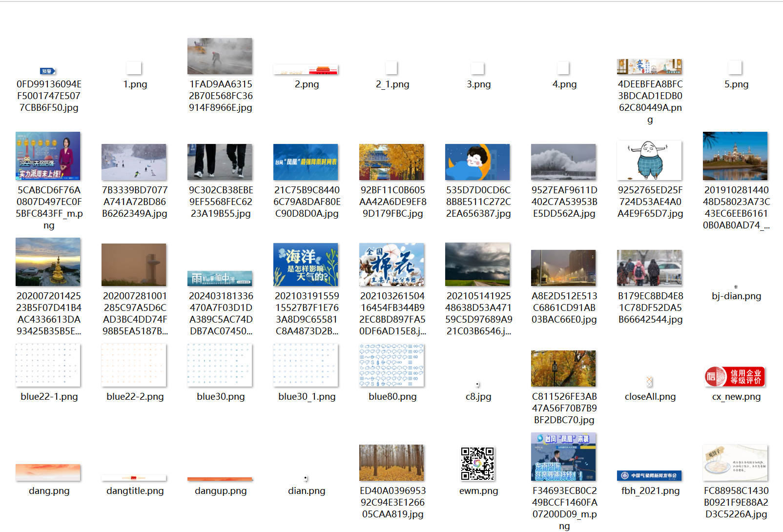This screenshot has height=532, width=783.
Task: Open the blue typhoon banner 21C75B9C8440...jpg
Action: 306,162
